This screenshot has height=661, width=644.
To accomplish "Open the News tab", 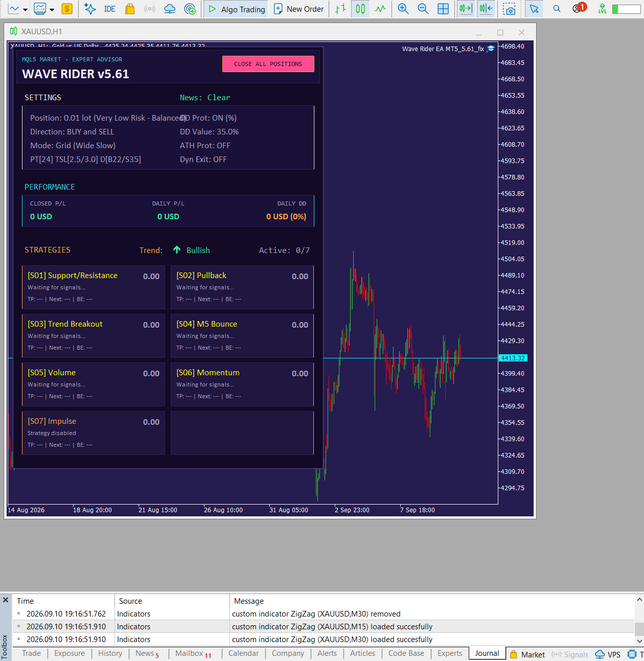I will [x=147, y=653].
